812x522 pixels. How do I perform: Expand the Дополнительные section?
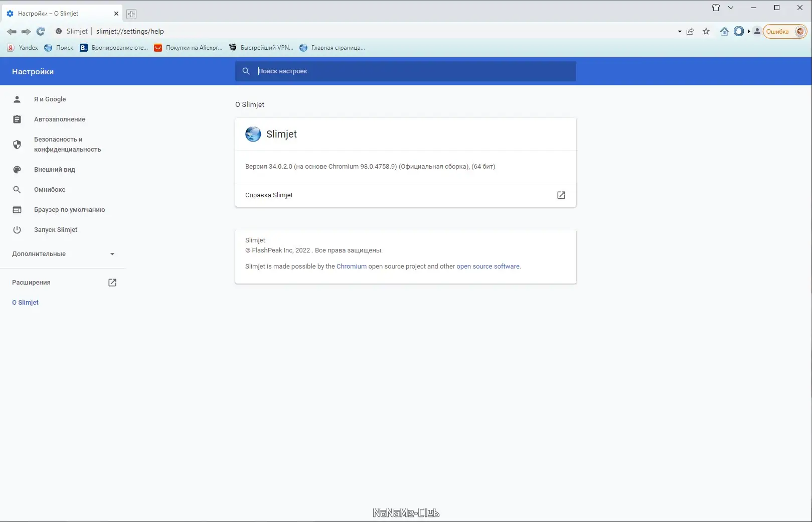tap(63, 254)
